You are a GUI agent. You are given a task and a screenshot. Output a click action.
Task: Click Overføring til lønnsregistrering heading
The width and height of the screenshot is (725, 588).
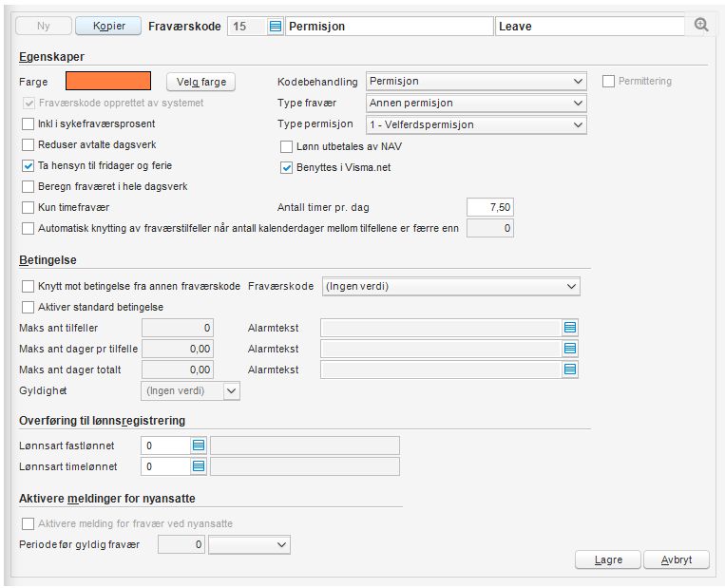coord(103,421)
